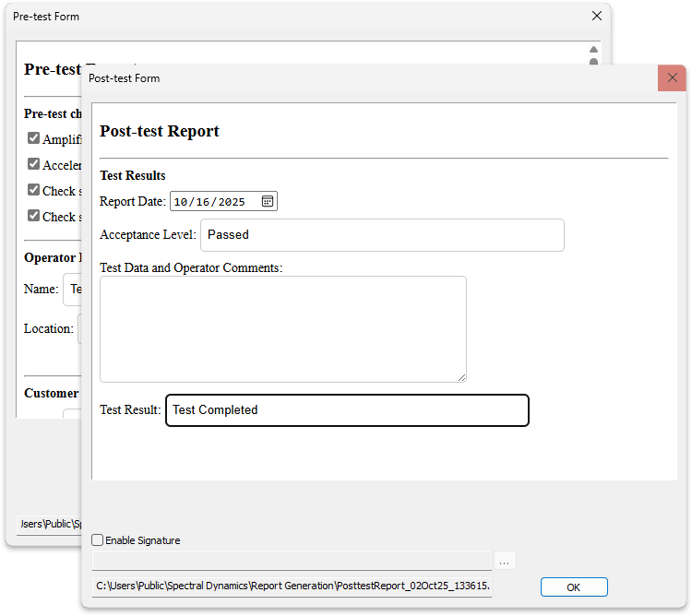692x616 pixels.
Task: Toggle the 'Acceler...' pre-test checkbox
Action: tap(33, 164)
